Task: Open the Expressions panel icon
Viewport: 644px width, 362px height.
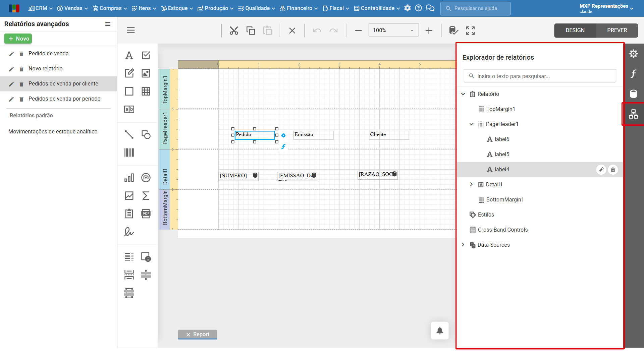Action: pos(634,74)
